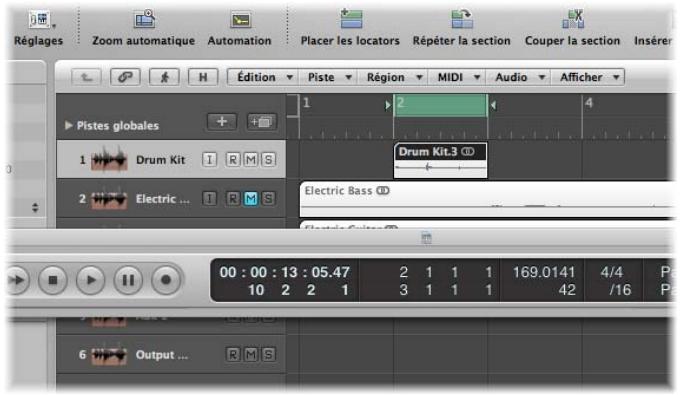Click the Drum Kit track icon
The height and width of the screenshot is (395, 682).
109,160
